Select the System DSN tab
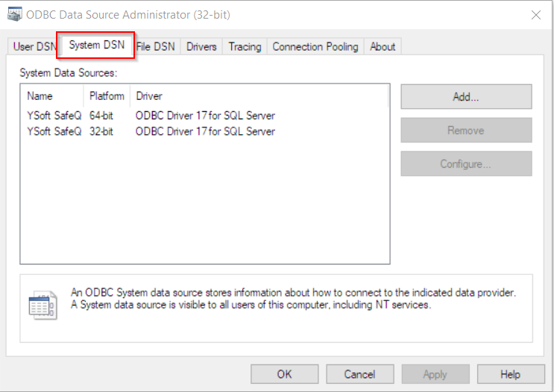This screenshot has height=392, width=554. pos(96,45)
